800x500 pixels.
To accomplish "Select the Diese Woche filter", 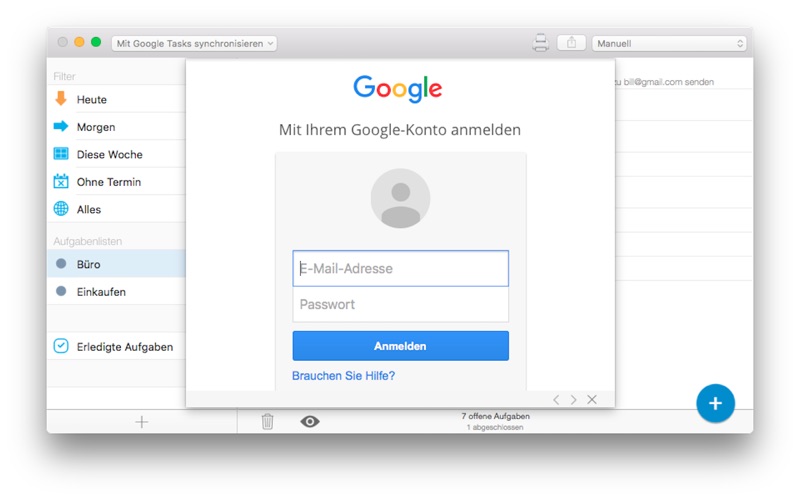I will (116, 155).
